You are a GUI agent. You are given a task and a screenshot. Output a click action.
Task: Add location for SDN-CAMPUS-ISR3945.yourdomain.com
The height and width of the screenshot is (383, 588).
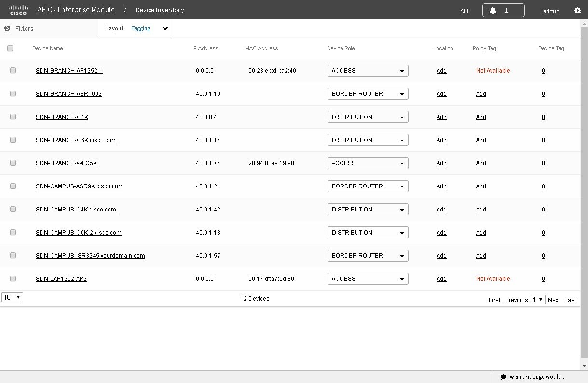click(441, 256)
